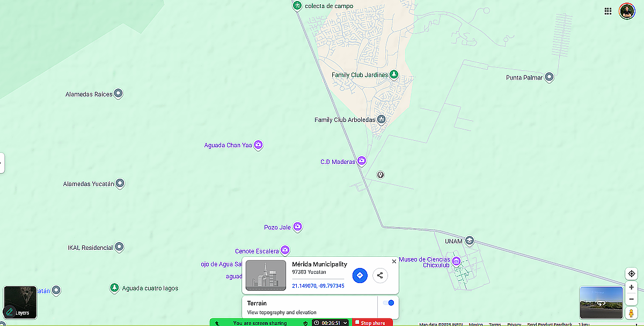Open the user profile avatar

(x=627, y=11)
